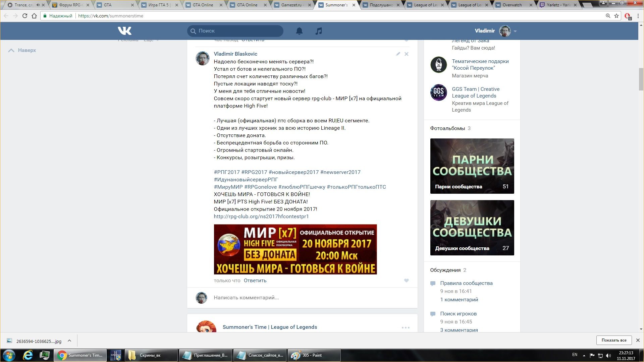
Task: Delete the Vladimir Blaskovic comment
Action: pyautogui.click(x=406, y=54)
